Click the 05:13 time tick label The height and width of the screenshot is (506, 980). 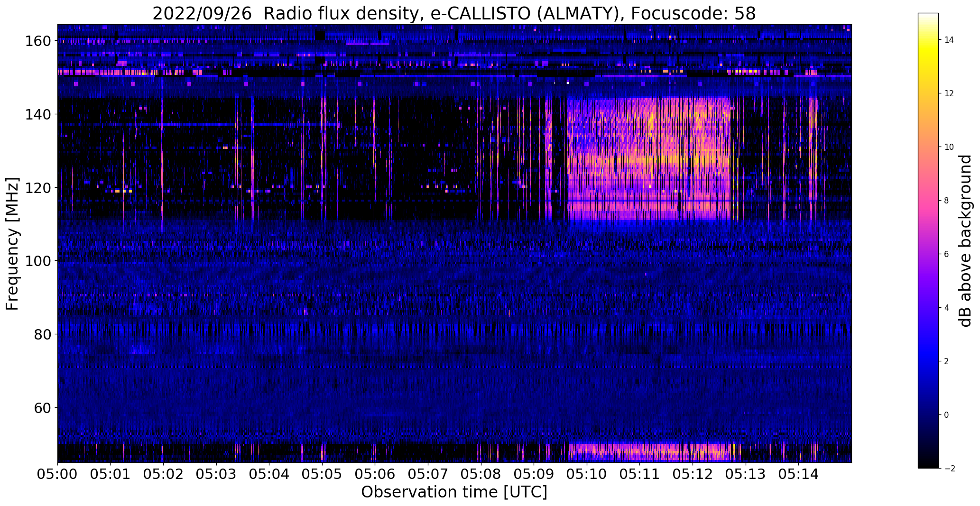click(x=746, y=474)
